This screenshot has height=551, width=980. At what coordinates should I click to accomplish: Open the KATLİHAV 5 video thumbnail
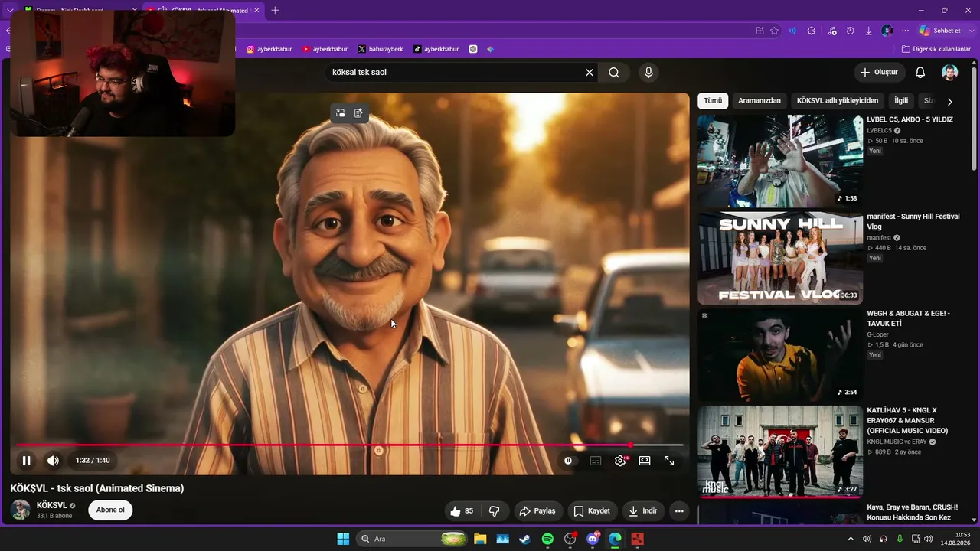pyautogui.click(x=780, y=452)
